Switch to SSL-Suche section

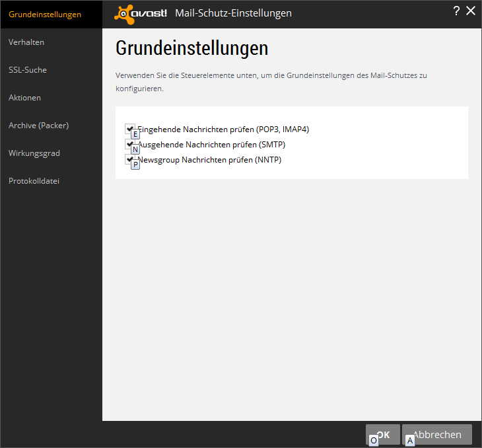pos(28,70)
